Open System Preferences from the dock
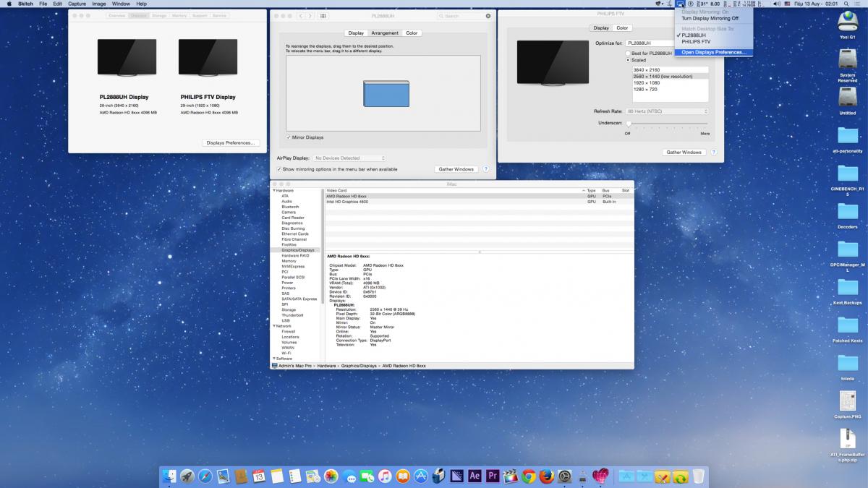The height and width of the screenshot is (488, 868). pos(565,476)
